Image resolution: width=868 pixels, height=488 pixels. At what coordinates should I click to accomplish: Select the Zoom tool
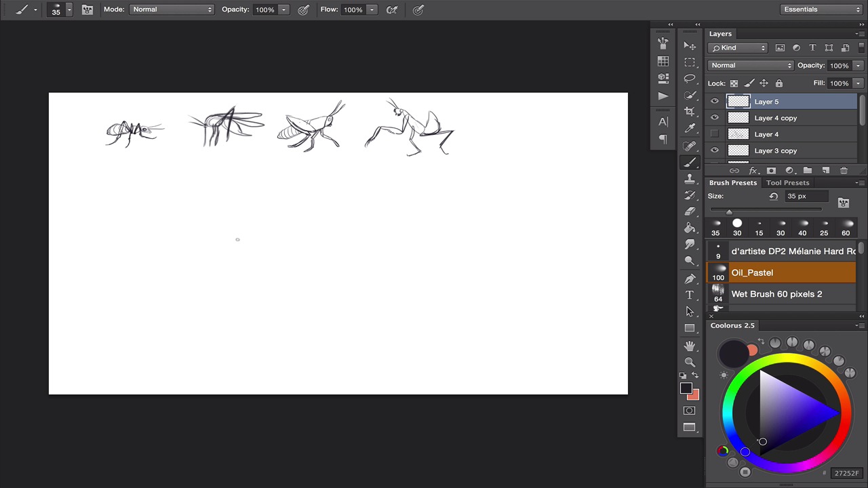coord(690,362)
